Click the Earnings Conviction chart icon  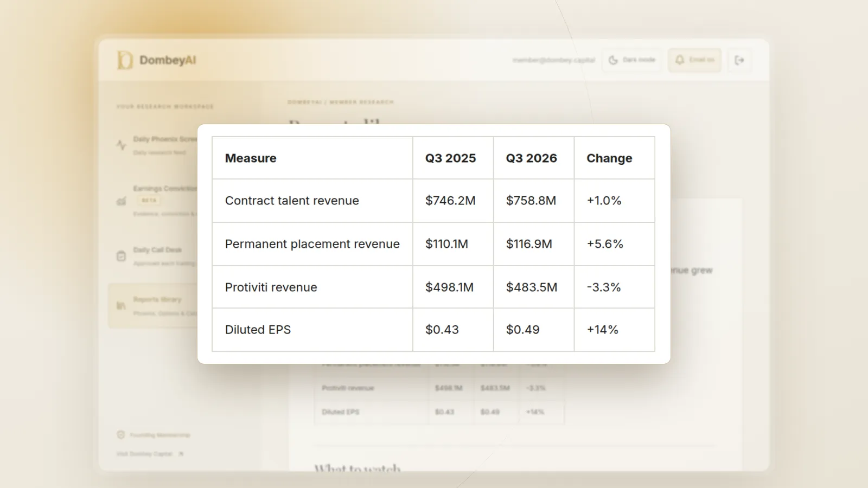[x=122, y=201]
